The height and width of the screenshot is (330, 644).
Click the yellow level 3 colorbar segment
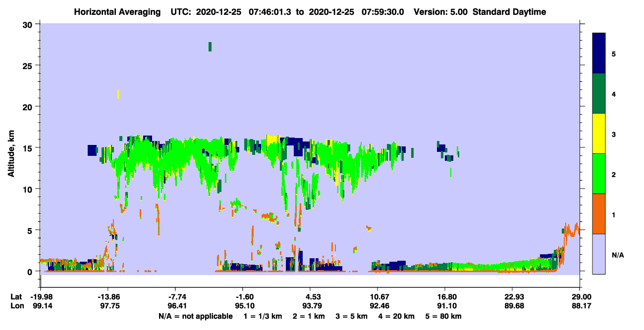point(599,134)
